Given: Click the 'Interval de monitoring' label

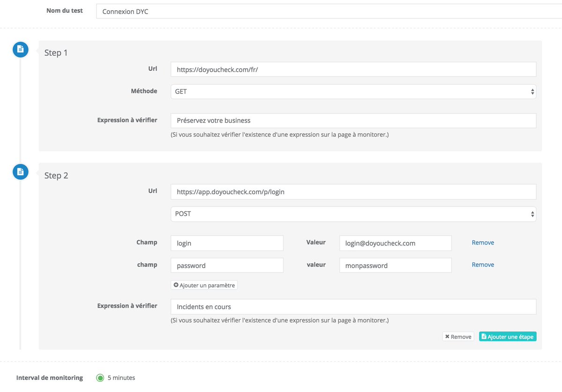Looking at the screenshot, I should 50,377.
